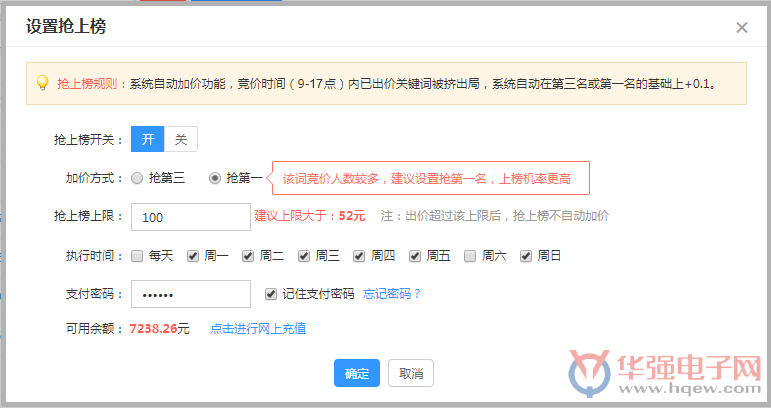Check the 每天 checkbox
Image resolution: width=771 pixels, height=408 pixels.
137,256
